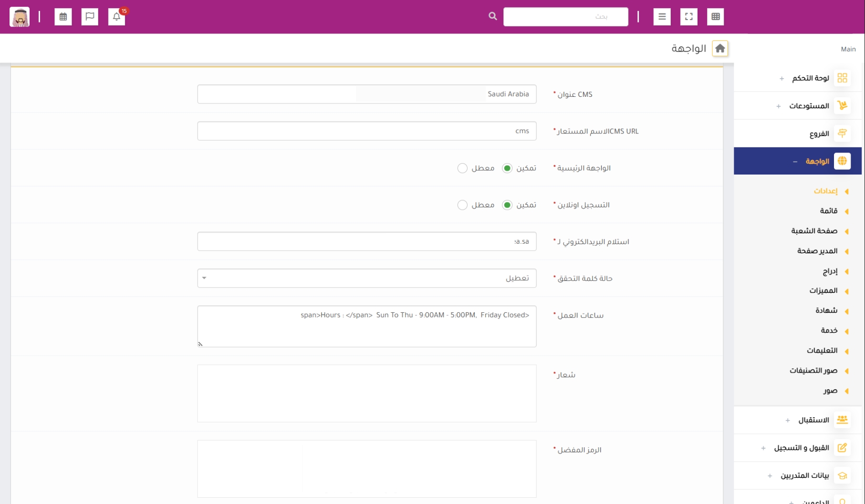
Task: Click the flag icon in top bar
Action: [x=90, y=17]
